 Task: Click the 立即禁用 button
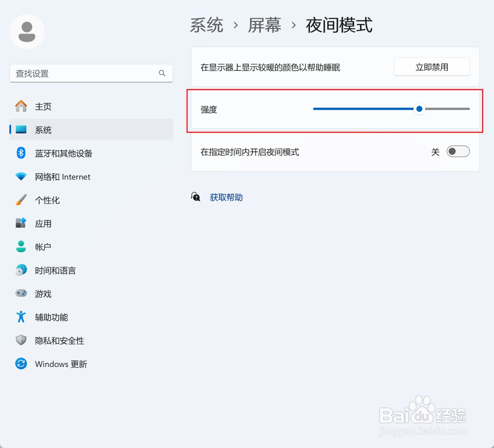tap(431, 67)
